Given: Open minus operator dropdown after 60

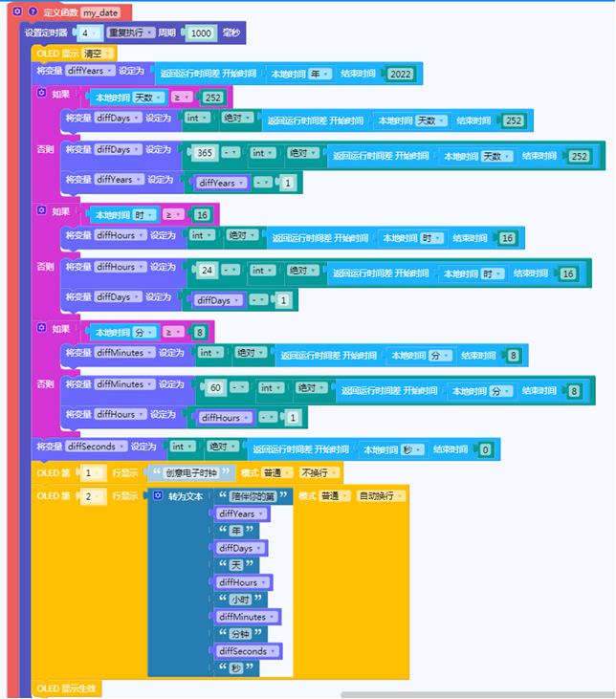Looking at the screenshot, I should tap(239, 387).
